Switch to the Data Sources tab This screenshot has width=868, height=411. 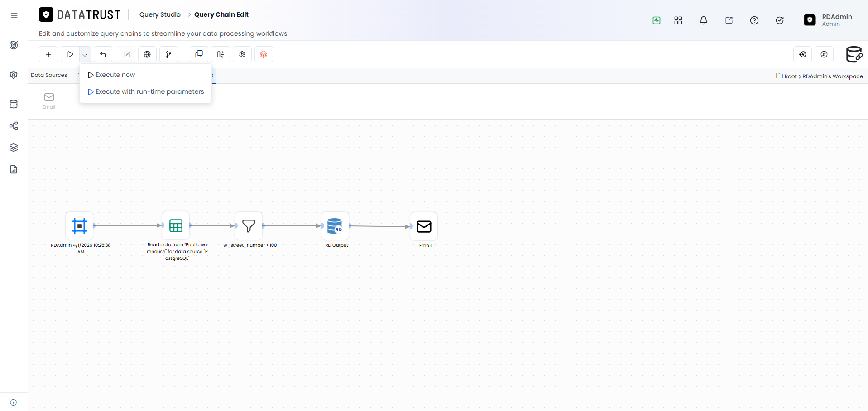[49, 75]
